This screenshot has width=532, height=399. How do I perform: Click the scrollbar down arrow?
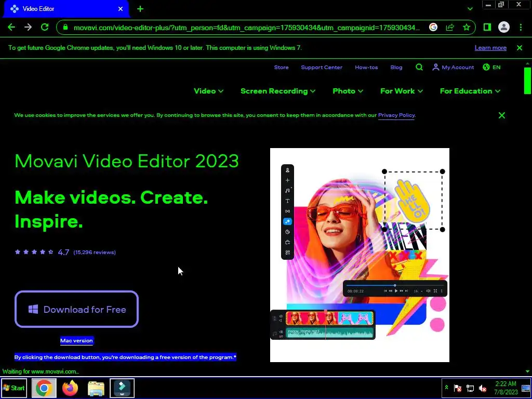pos(527,371)
